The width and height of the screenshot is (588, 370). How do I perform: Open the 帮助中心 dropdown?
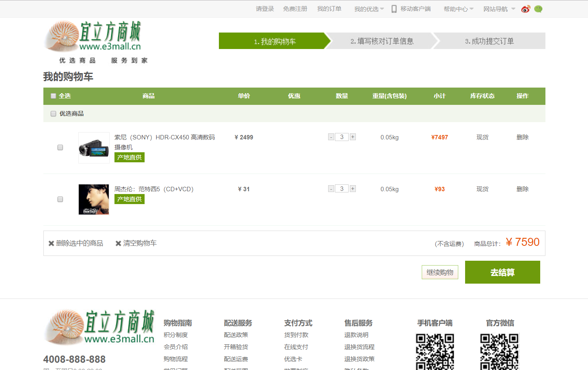[456, 8]
